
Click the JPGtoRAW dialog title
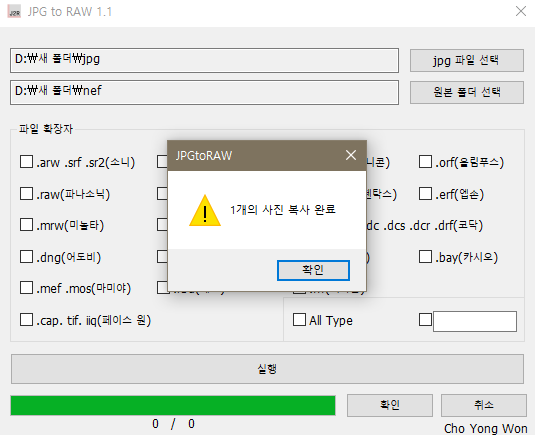[x=204, y=156]
